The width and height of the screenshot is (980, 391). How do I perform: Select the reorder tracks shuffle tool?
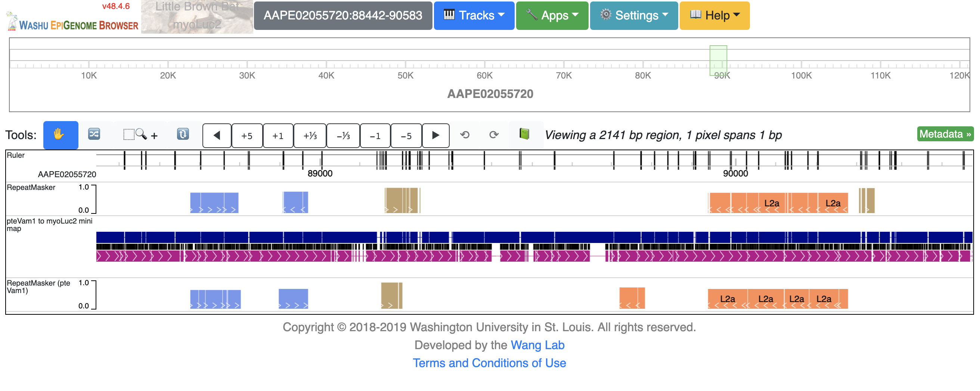(94, 135)
